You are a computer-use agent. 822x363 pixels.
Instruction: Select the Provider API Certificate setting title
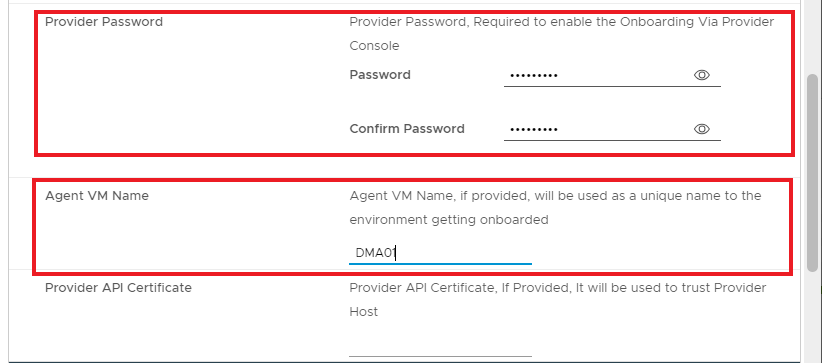click(118, 288)
